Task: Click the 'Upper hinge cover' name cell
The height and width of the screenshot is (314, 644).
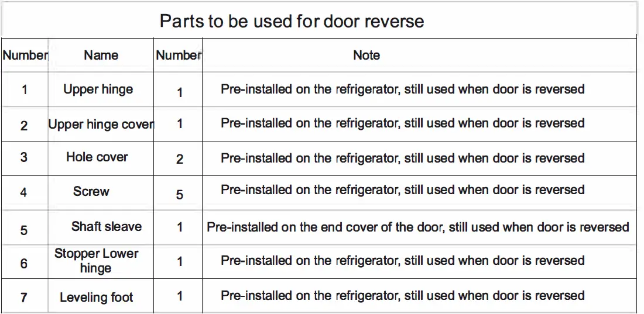Action: (101, 124)
